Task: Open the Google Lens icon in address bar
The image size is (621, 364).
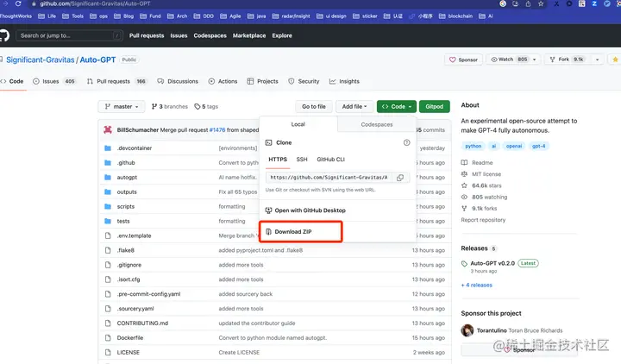Action: (503, 3)
